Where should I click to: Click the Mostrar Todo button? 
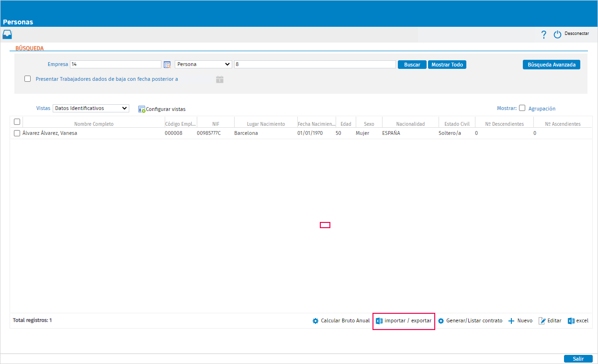447,65
